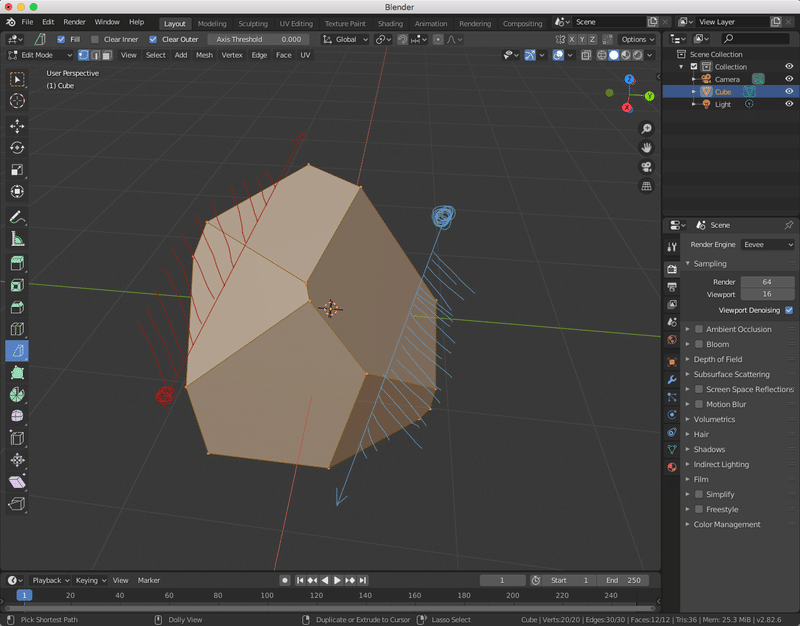Open the Mesh menu
Screen dimensions: 800x626
point(204,55)
